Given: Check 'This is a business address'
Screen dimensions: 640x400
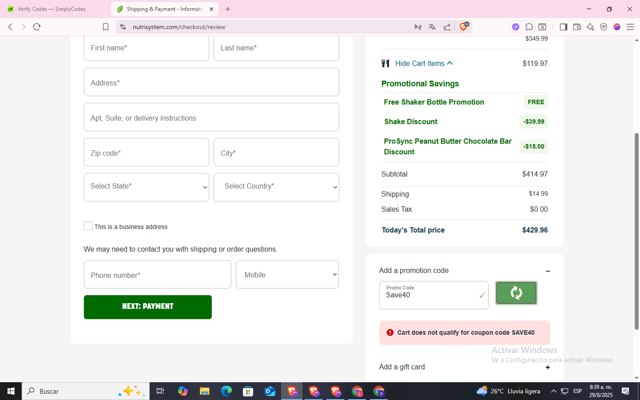Looking at the screenshot, I should pyautogui.click(x=88, y=226).
